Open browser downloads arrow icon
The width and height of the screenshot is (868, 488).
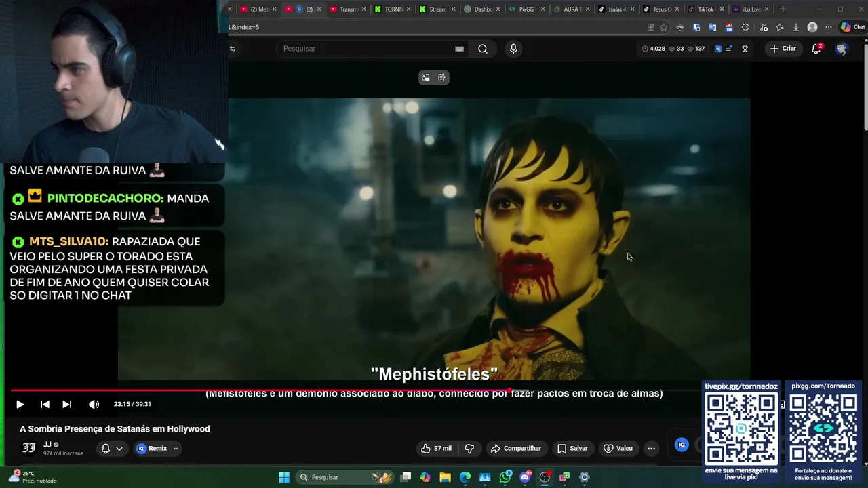796,27
